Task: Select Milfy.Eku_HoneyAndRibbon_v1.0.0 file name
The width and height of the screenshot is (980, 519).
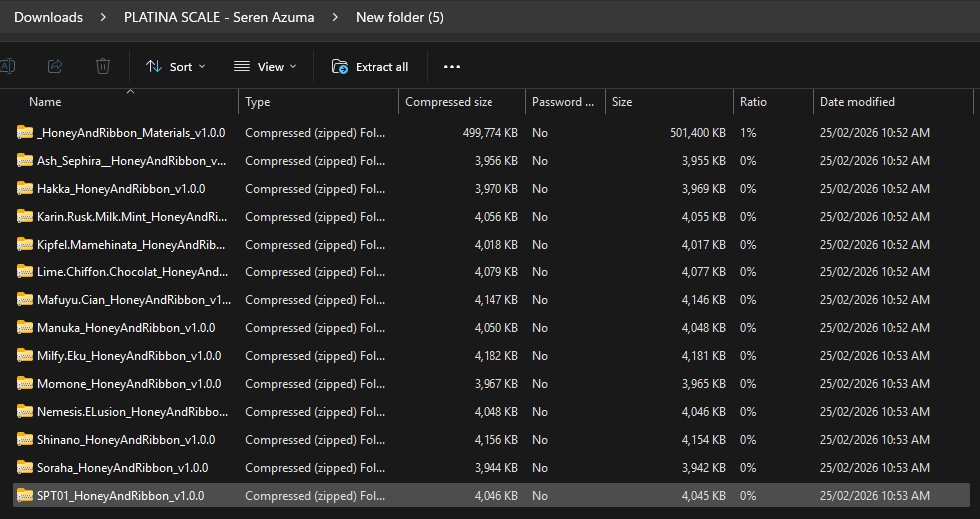Action: [x=129, y=356]
